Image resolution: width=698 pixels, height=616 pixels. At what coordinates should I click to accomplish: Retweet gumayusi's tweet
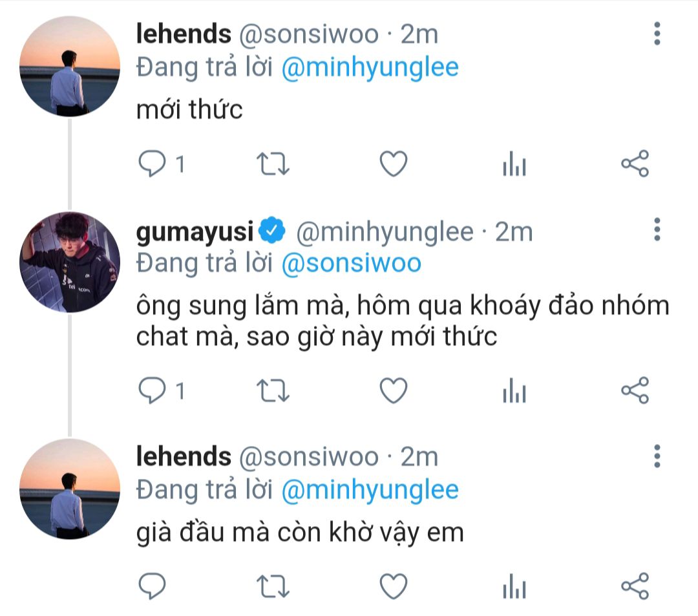(273, 390)
